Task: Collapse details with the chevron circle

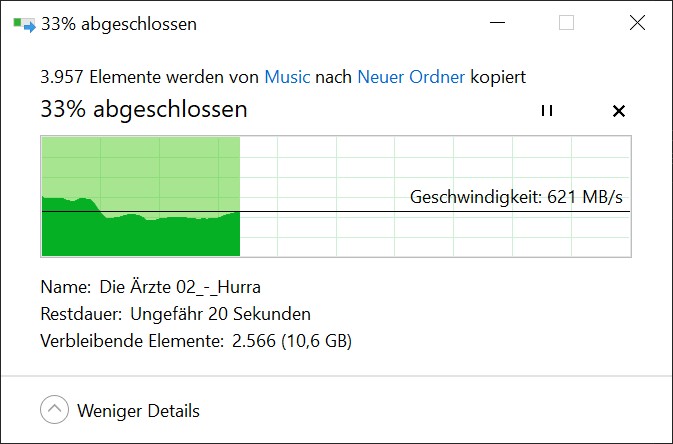Action: tap(56, 410)
